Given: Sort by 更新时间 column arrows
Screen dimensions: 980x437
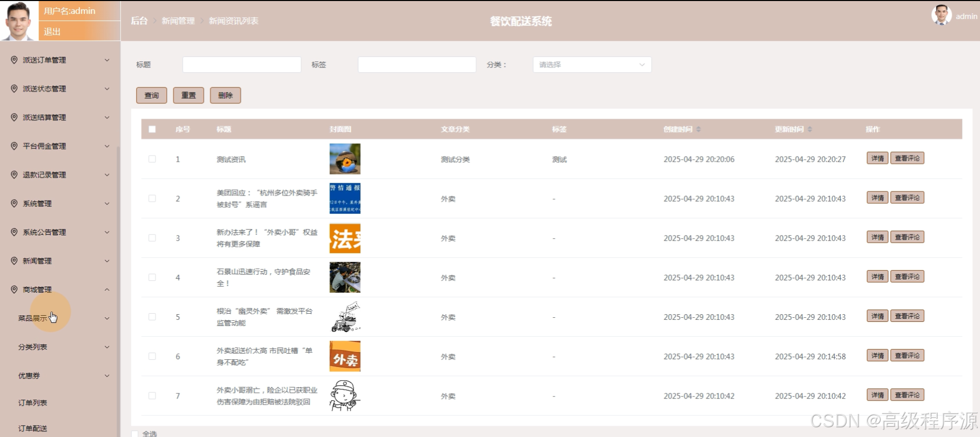Looking at the screenshot, I should [x=810, y=129].
